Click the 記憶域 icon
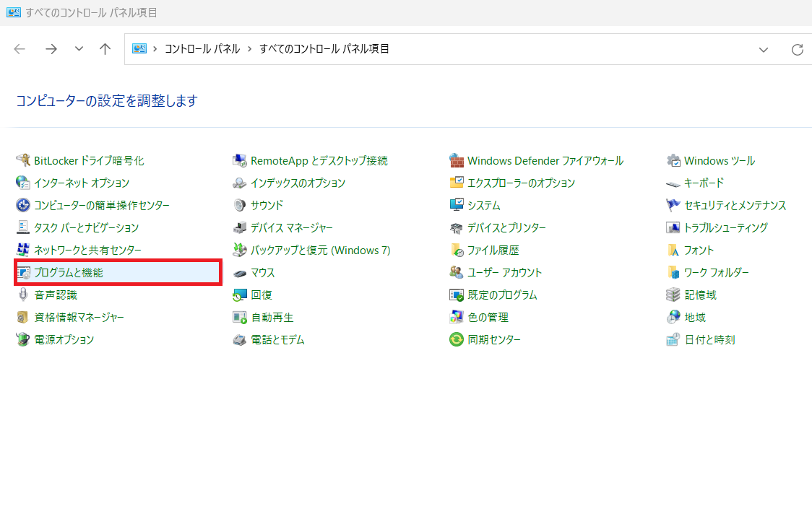Image resolution: width=812 pixels, height=527 pixels. tap(673, 295)
